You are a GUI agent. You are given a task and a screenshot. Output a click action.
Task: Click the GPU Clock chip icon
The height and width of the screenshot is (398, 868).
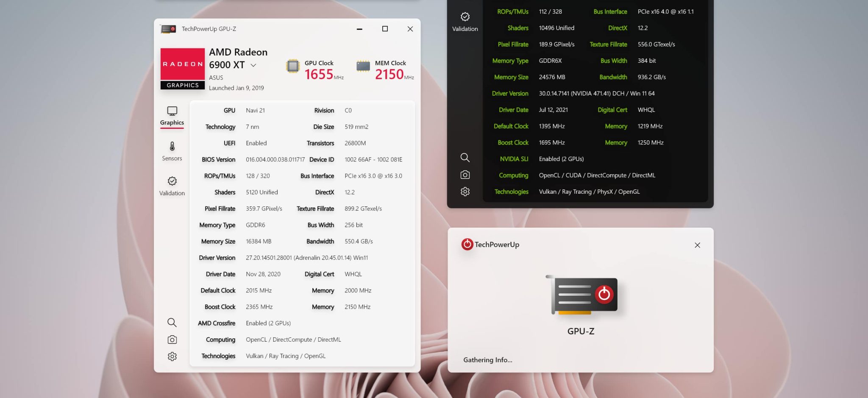pyautogui.click(x=292, y=66)
